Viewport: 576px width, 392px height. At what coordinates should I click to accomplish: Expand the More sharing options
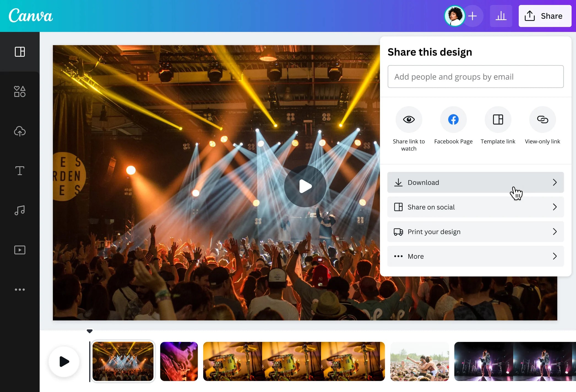tap(476, 256)
